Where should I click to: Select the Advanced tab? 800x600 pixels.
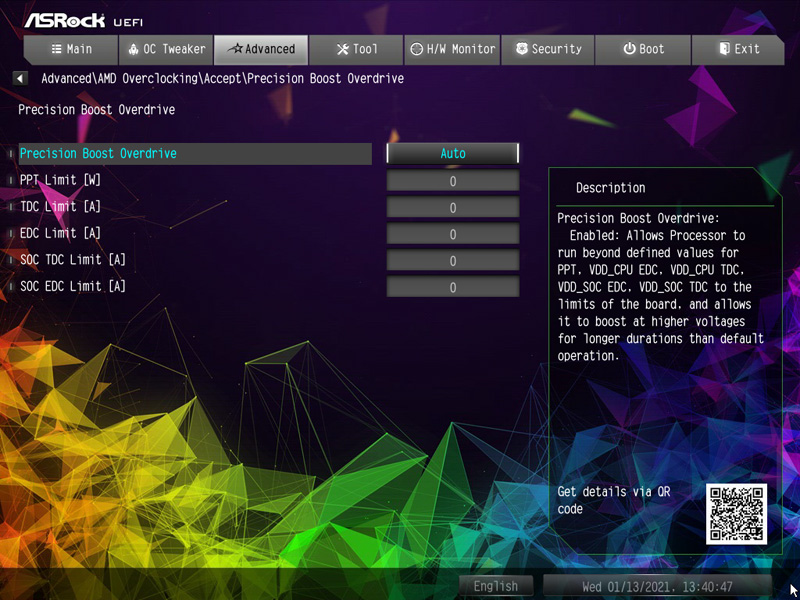coord(261,49)
